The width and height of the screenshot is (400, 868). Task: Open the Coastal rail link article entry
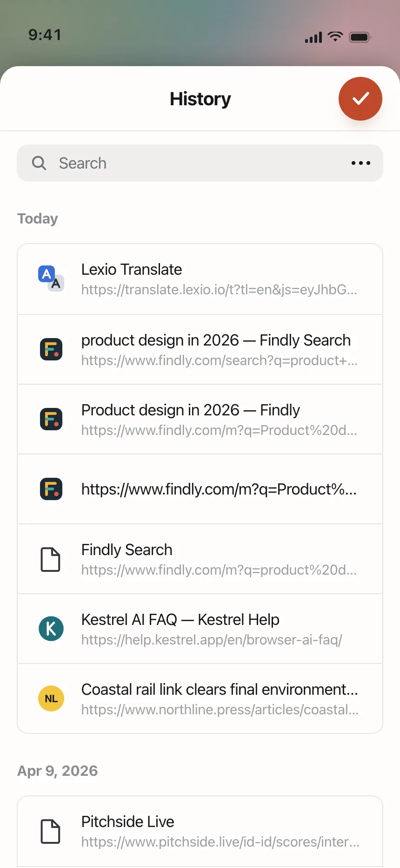tap(200, 698)
